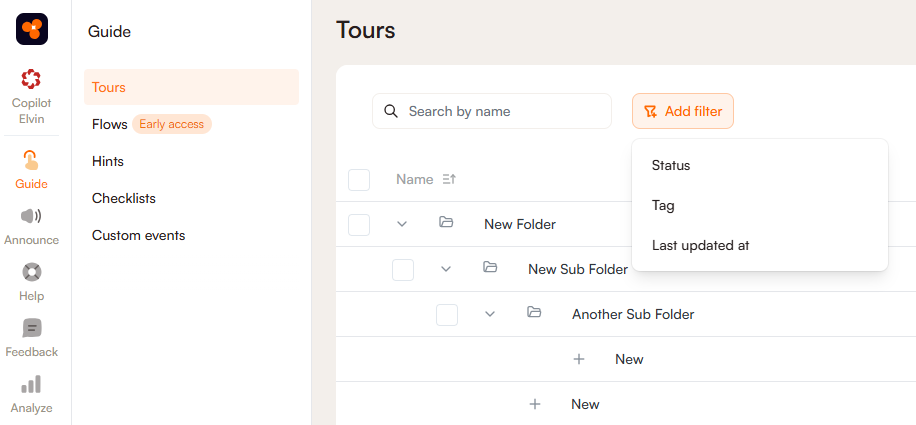Collapse the Another Sub Folder chevron
The width and height of the screenshot is (916, 425).
coord(490,314)
